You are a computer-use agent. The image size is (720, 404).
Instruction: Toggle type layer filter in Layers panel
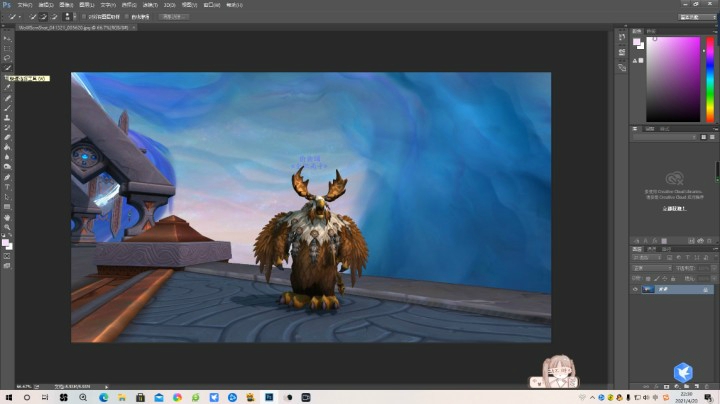[x=687, y=258]
